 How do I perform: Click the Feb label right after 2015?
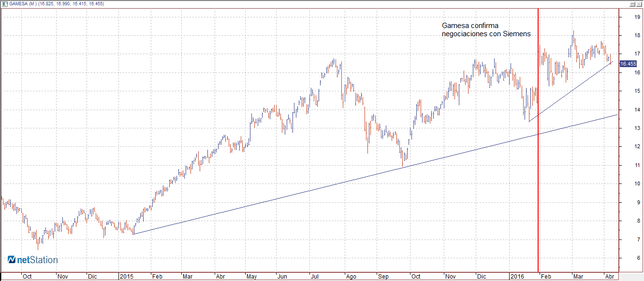click(157, 277)
